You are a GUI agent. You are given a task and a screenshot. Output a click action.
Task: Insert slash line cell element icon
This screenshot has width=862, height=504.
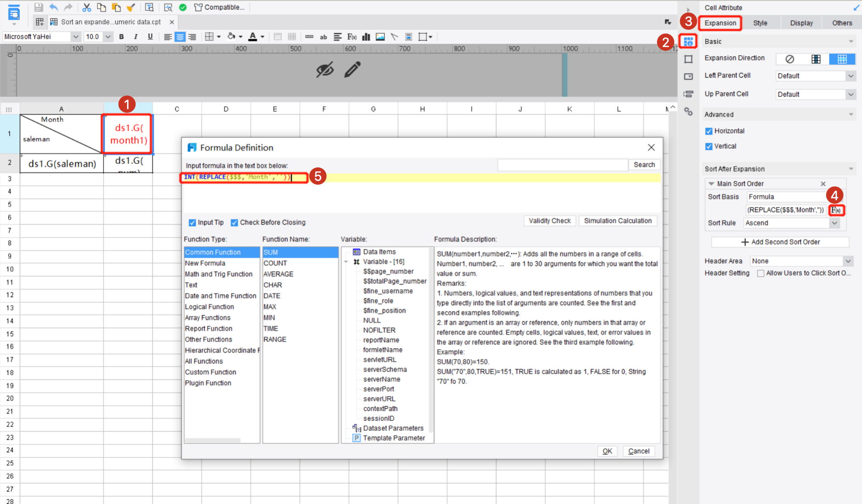(394, 37)
